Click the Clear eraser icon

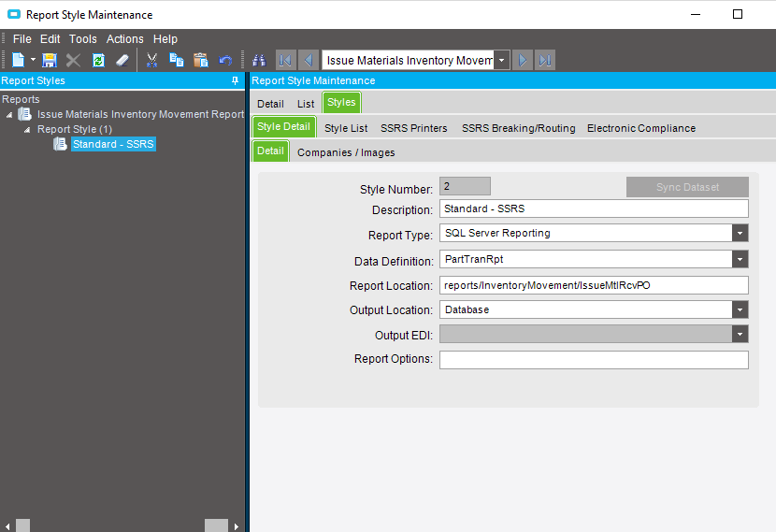click(122, 60)
